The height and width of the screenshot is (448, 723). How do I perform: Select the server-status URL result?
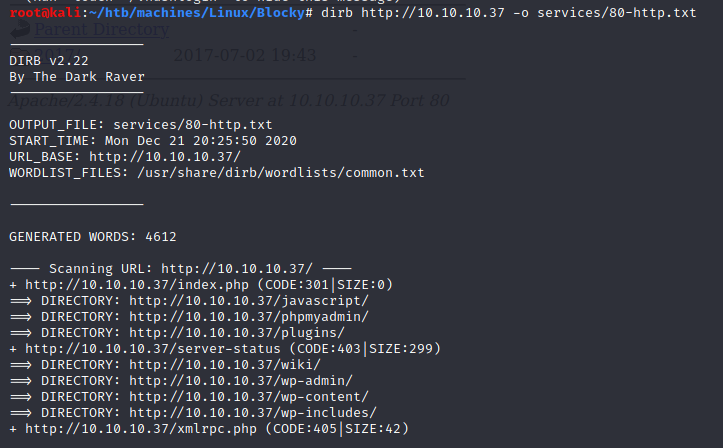132,349
